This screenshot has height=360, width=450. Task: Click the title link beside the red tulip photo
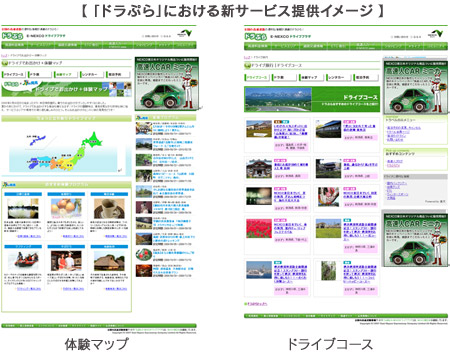click(x=291, y=228)
